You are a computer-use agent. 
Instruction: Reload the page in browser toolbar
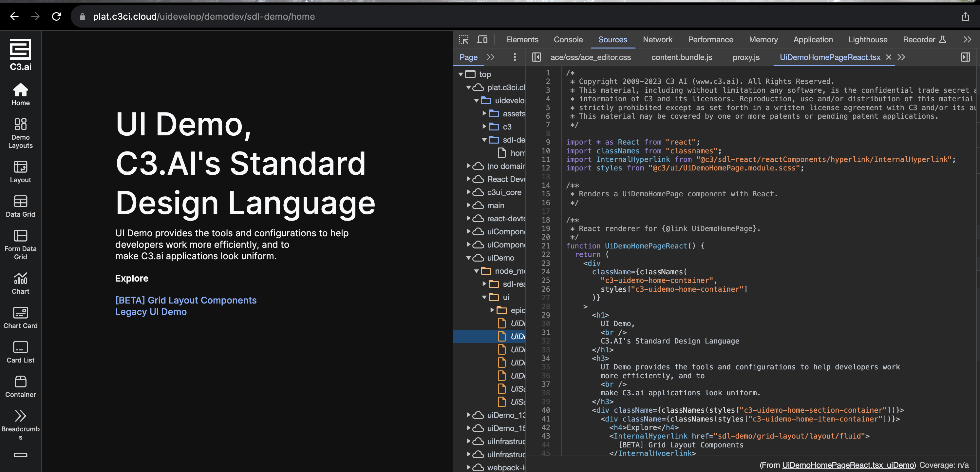tap(56, 16)
